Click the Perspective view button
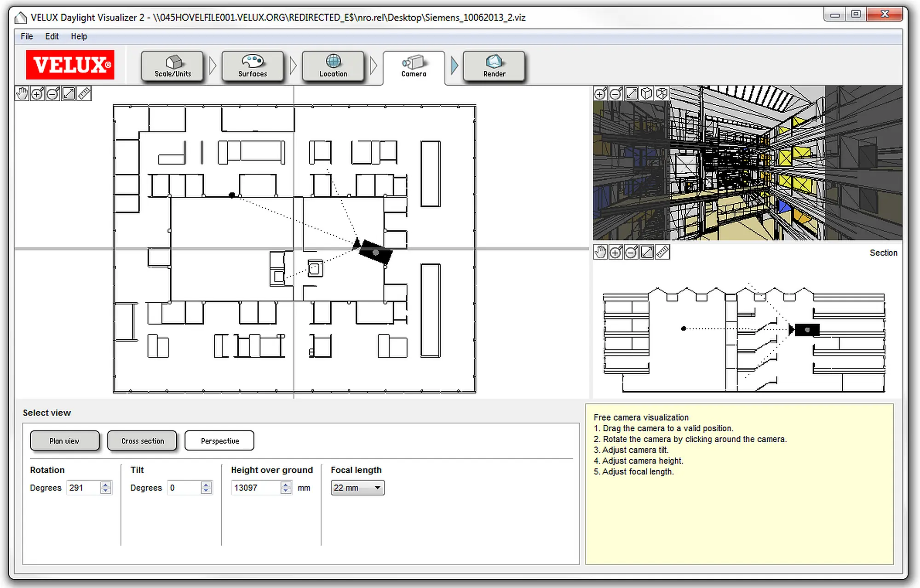 [x=219, y=440]
